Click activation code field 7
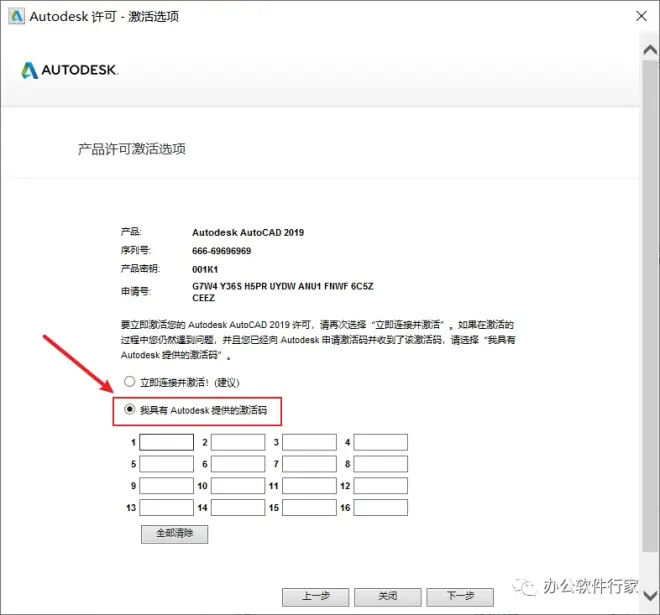The width and height of the screenshot is (660, 615). pos(309,464)
